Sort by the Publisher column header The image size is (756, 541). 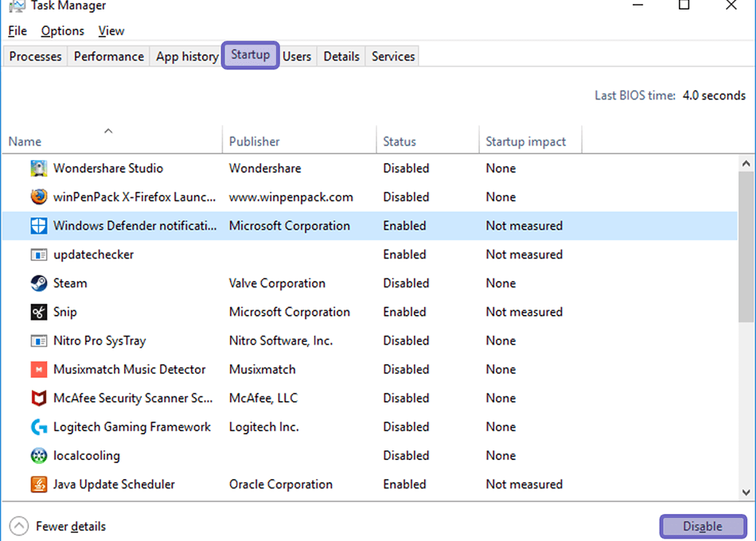[299, 139]
